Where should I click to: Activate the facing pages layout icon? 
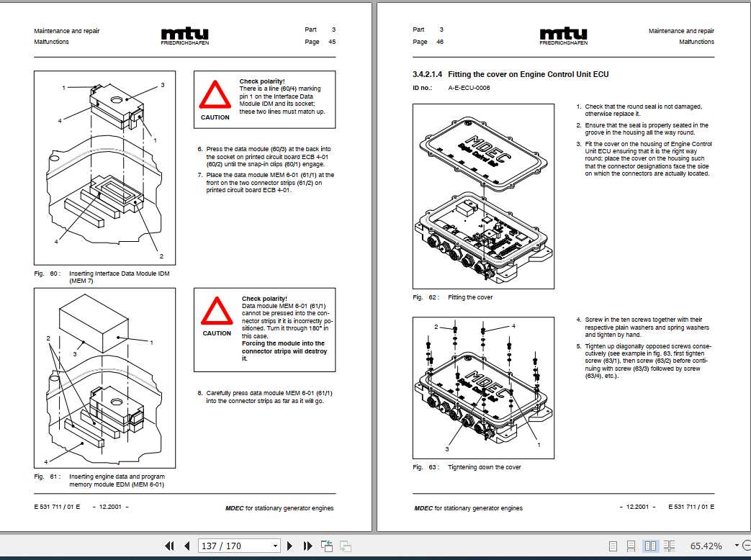pos(652,546)
